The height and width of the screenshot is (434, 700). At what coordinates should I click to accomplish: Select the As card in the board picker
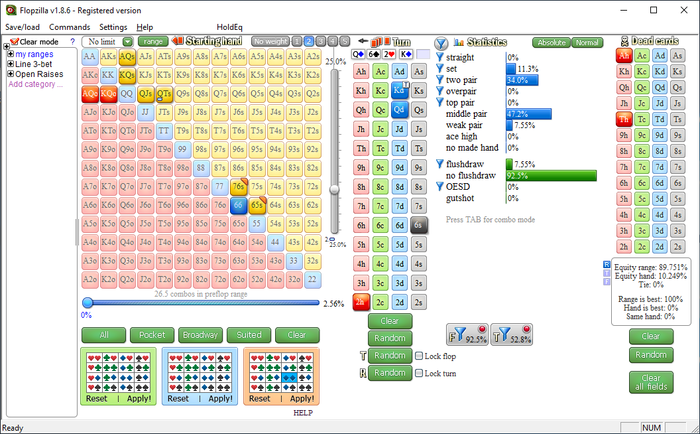coord(418,71)
